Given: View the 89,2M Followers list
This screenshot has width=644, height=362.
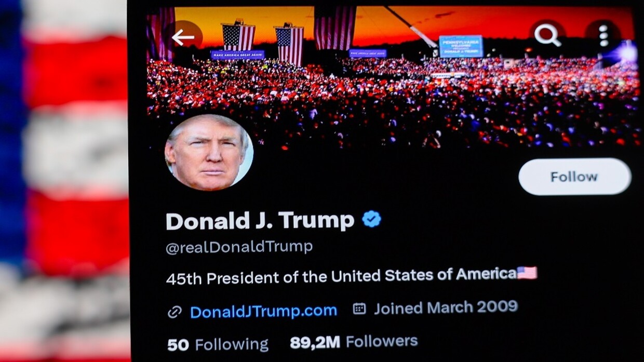Looking at the screenshot, I should tap(354, 342).
